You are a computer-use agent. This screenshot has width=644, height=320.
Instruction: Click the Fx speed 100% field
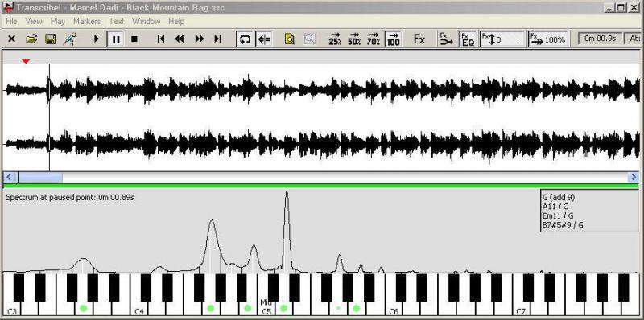pyautogui.click(x=549, y=39)
